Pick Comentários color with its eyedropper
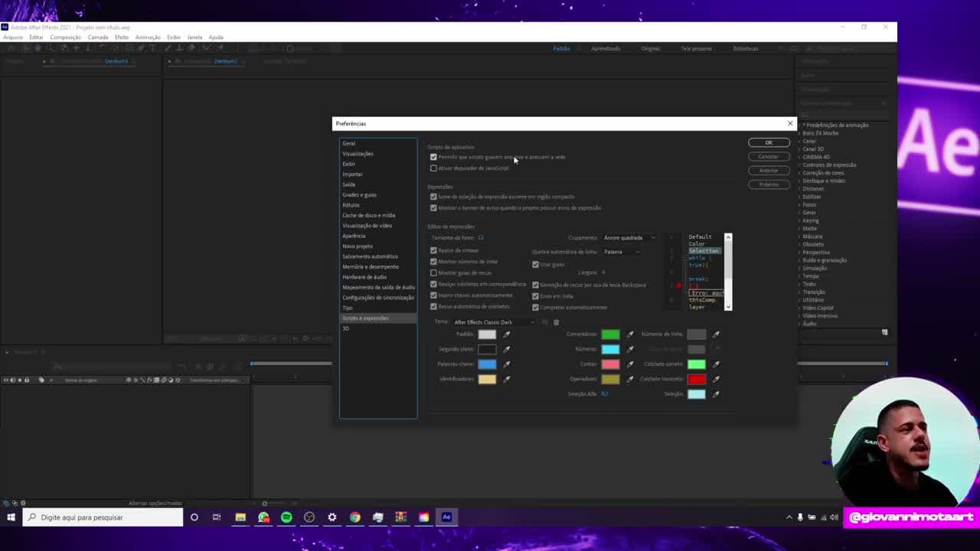 tap(630, 334)
